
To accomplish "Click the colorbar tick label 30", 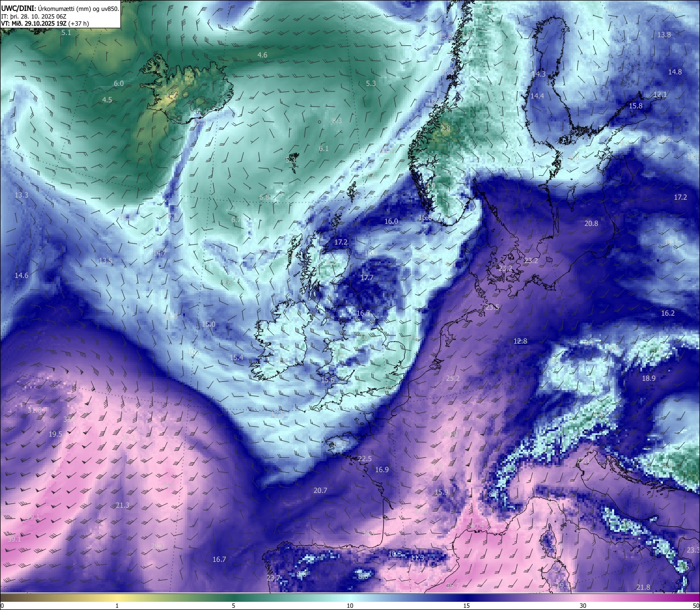I will [583, 606].
